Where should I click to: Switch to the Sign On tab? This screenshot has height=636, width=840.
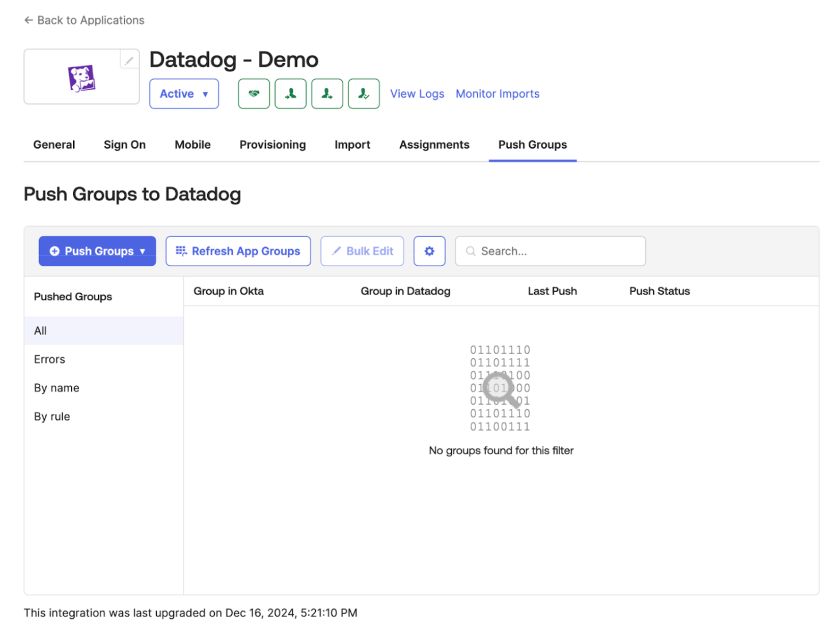click(x=125, y=145)
